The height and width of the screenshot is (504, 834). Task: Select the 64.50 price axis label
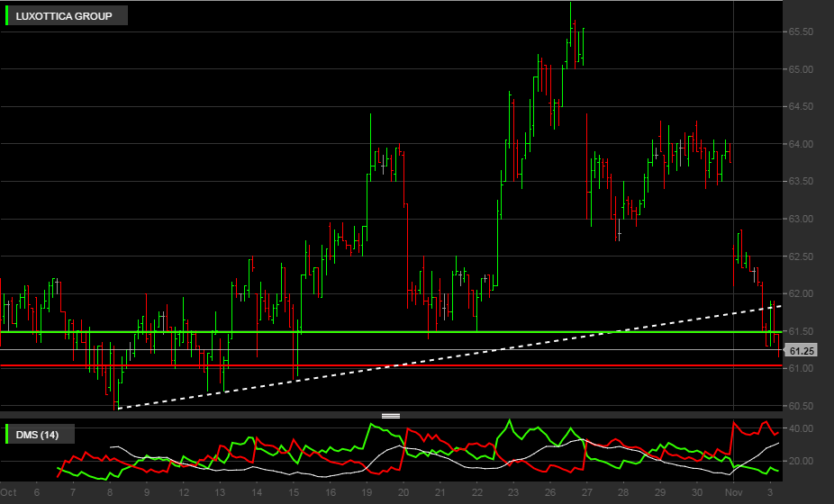801,107
